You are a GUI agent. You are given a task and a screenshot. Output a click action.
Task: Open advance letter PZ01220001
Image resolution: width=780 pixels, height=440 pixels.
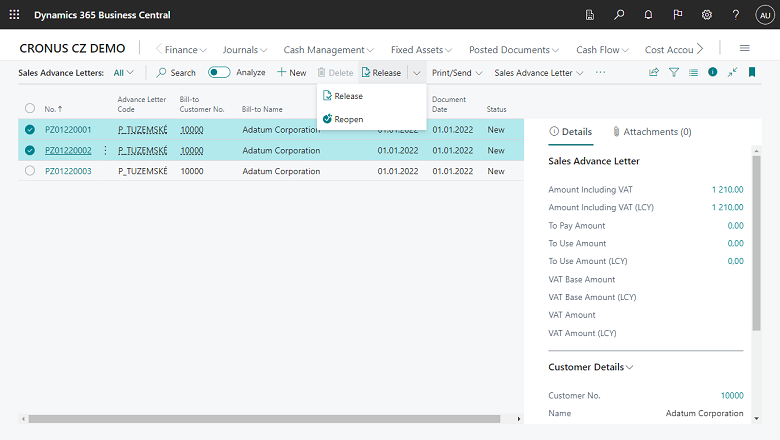(68, 130)
